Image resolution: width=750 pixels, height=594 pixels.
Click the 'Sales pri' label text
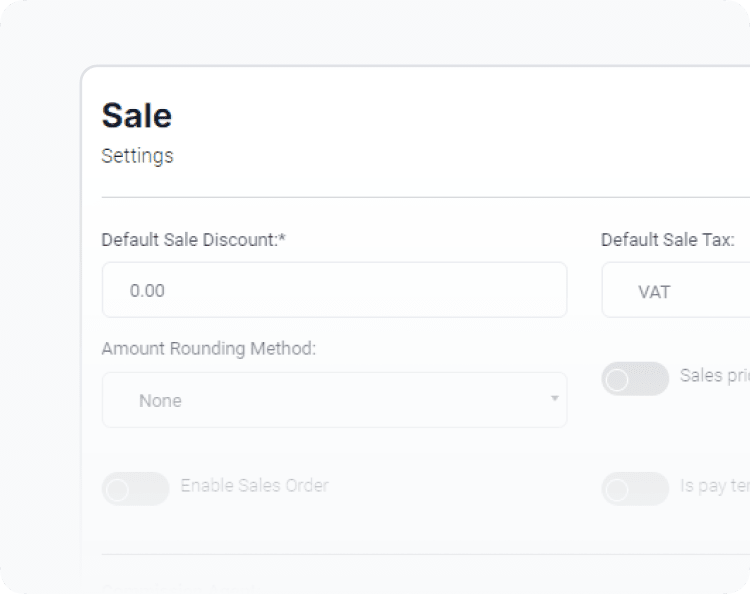tap(714, 376)
